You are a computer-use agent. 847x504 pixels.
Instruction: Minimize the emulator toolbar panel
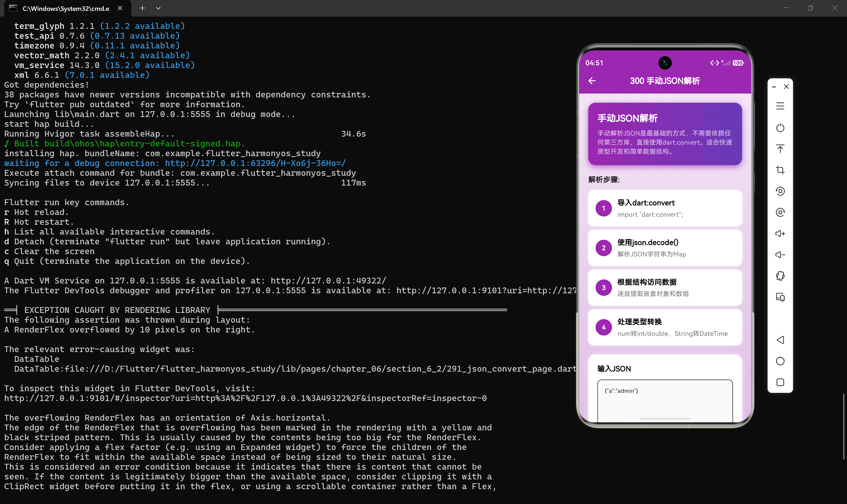pos(774,87)
